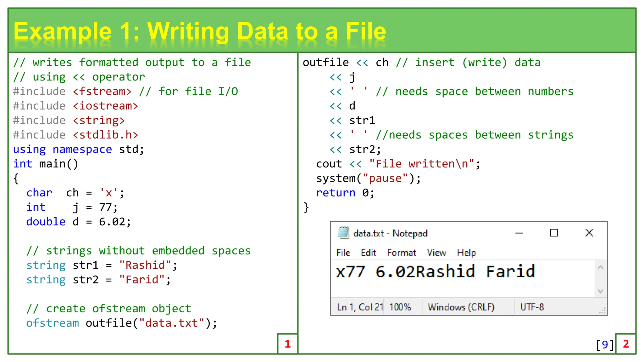Open the Help menu in Notepad
644x362 pixels.
point(466,253)
